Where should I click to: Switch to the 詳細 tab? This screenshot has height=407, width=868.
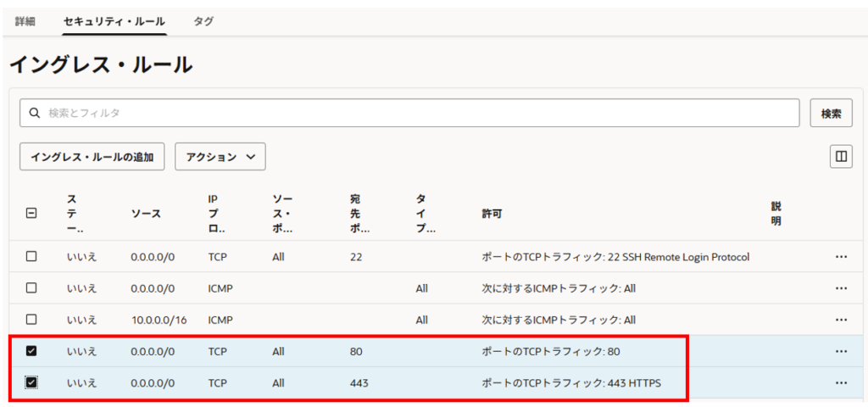(25, 20)
